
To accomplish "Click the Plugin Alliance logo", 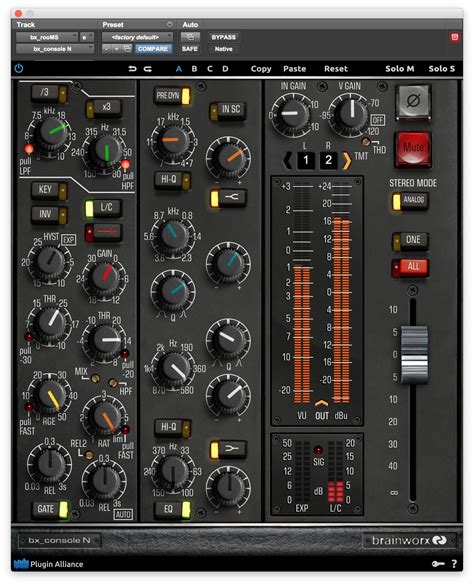I will pyautogui.click(x=49, y=564).
